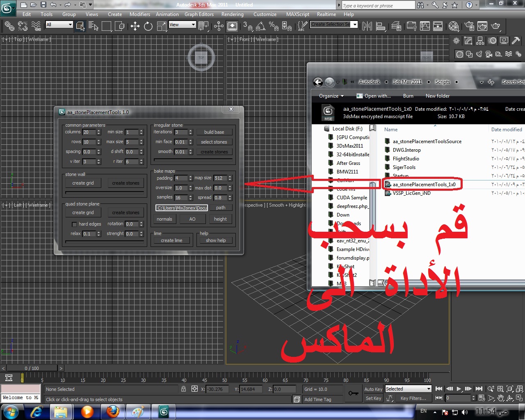Click the Unlink Selection icon
The image size is (525, 420).
(x=23, y=26)
